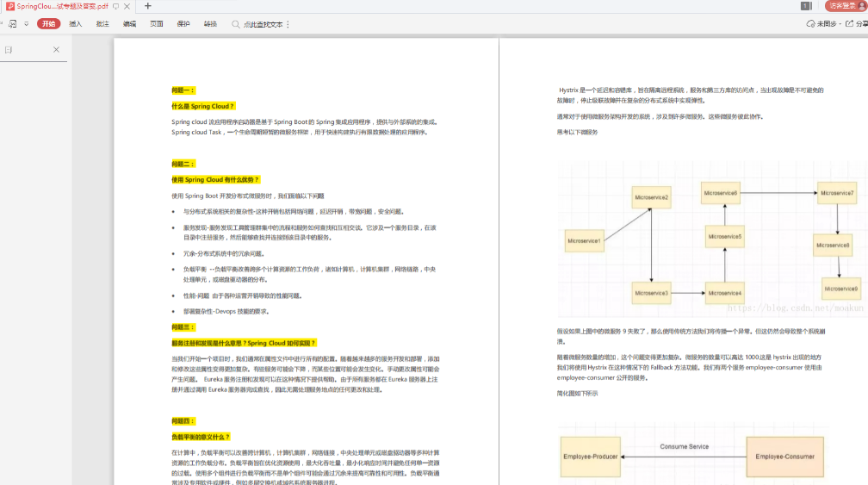The image size is (868, 485).
Task: Focus the 点此查找文本 search field
Action: pyautogui.click(x=263, y=24)
